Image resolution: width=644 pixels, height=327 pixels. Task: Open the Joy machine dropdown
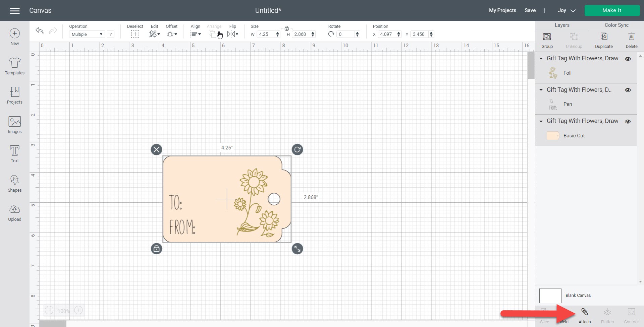click(x=567, y=10)
